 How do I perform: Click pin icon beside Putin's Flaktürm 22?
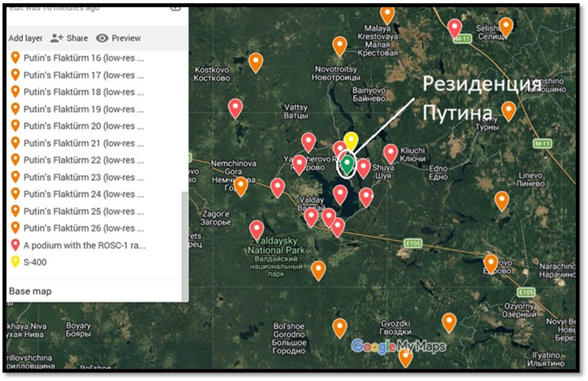tap(15, 160)
